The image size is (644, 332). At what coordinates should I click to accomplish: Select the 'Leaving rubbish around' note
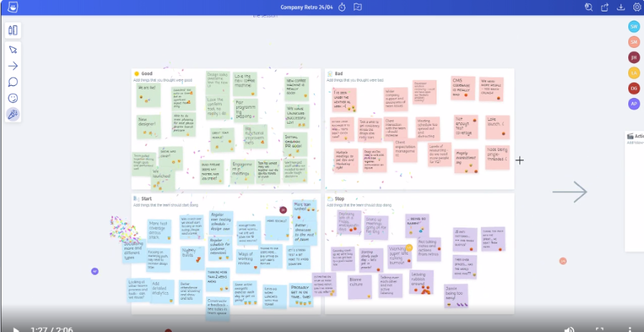(x=421, y=282)
